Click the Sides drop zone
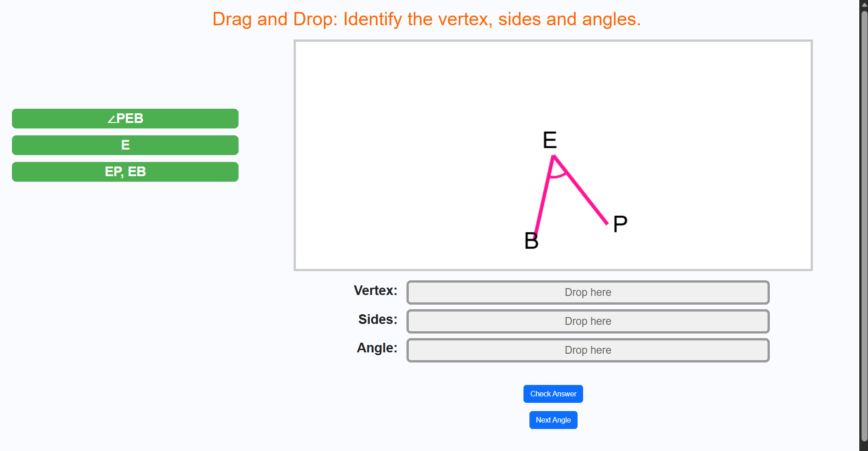Image resolution: width=868 pixels, height=451 pixels. tap(588, 321)
